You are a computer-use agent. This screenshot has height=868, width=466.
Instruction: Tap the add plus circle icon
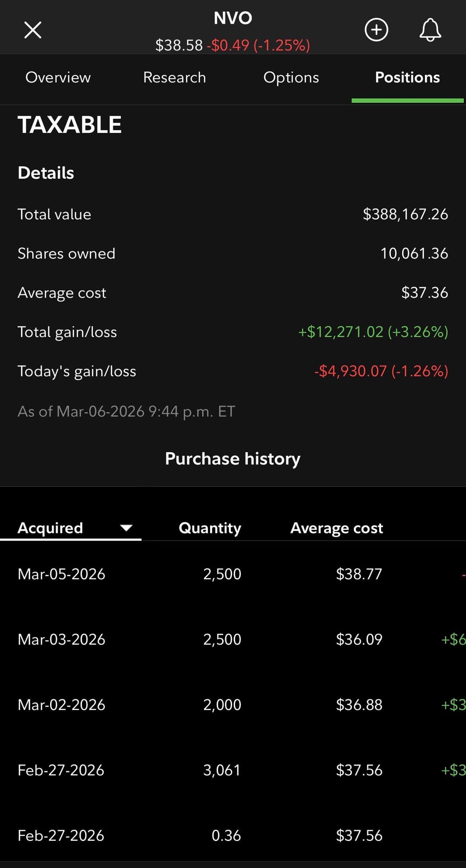(x=376, y=30)
